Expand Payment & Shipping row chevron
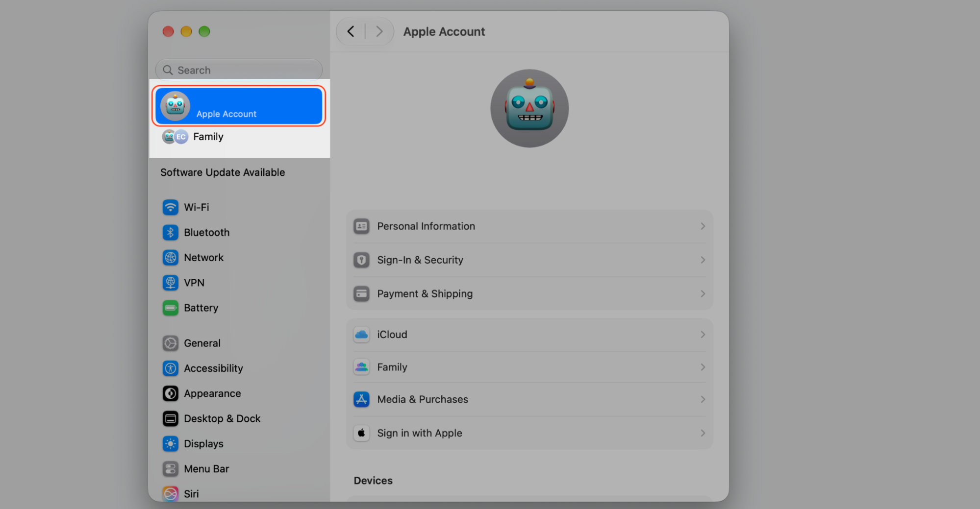980x509 pixels. tap(703, 294)
